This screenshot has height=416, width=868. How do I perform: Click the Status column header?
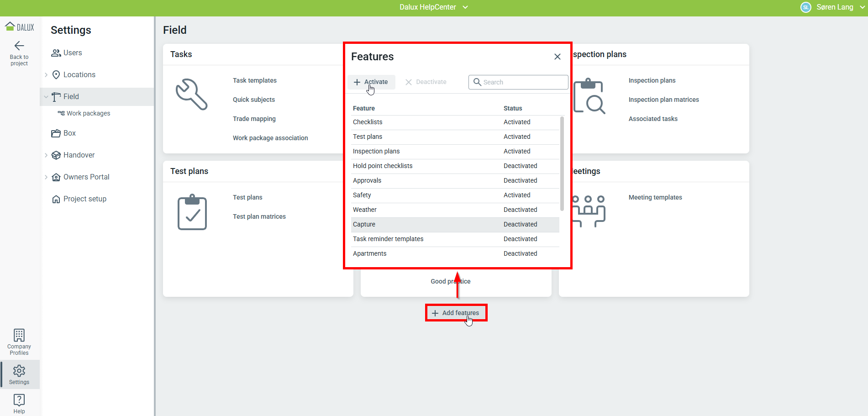(x=513, y=108)
